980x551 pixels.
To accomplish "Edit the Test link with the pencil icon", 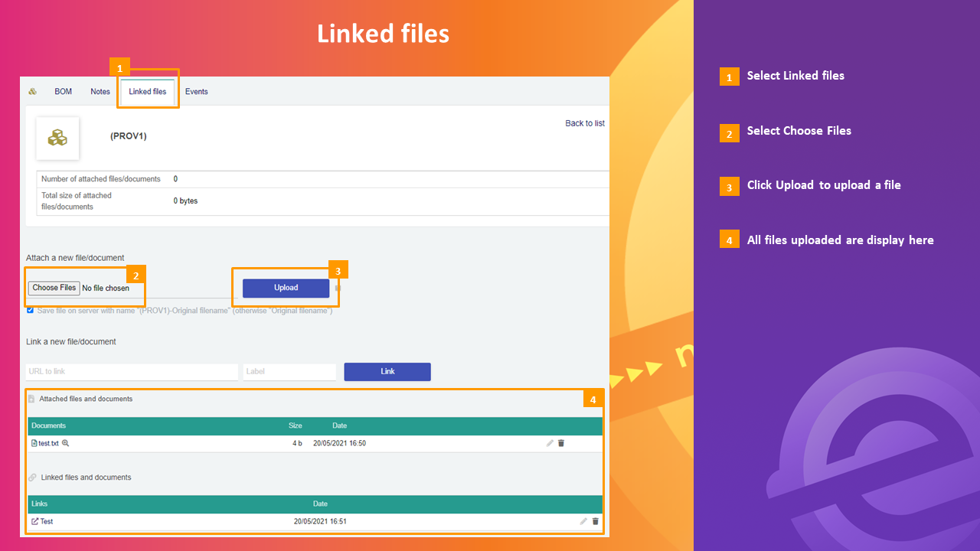I will (x=583, y=521).
